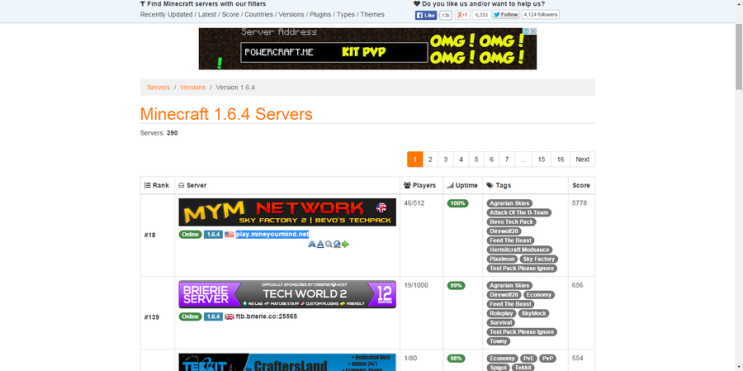Close the ad with the AdChoices X
The height and width of the screenshot is (371, 743).
click(x=533, y=31)
